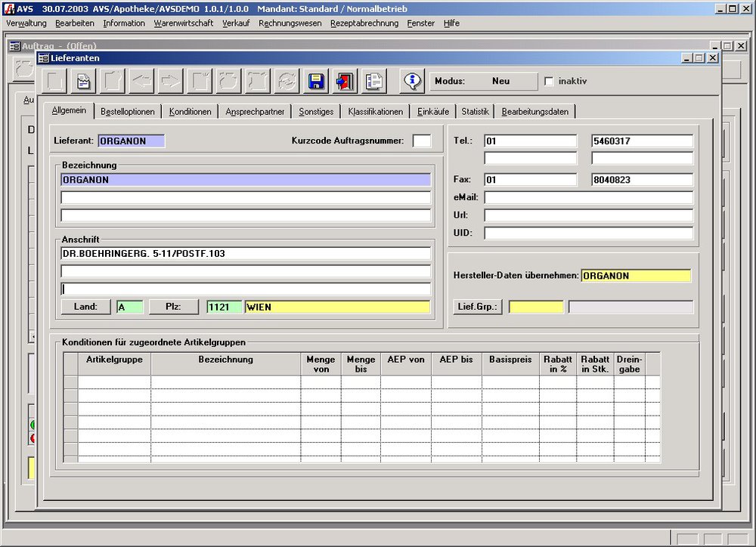Click the copy documents toolbar icon
The image size is (756, 547).
tap(373, 82)
